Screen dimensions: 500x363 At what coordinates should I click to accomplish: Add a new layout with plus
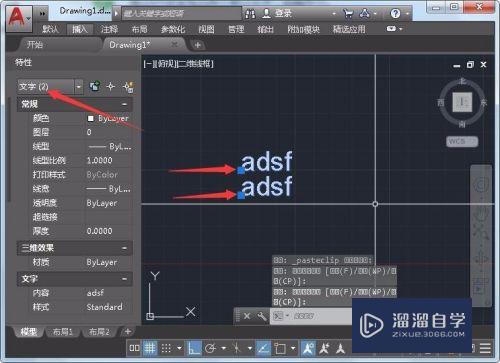tap(127, 331)
